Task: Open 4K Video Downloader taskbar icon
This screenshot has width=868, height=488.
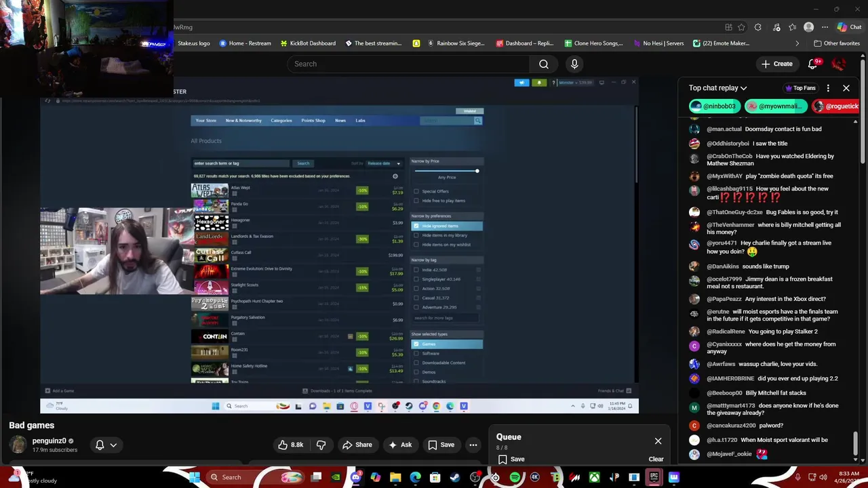Action: pos(535,477)
